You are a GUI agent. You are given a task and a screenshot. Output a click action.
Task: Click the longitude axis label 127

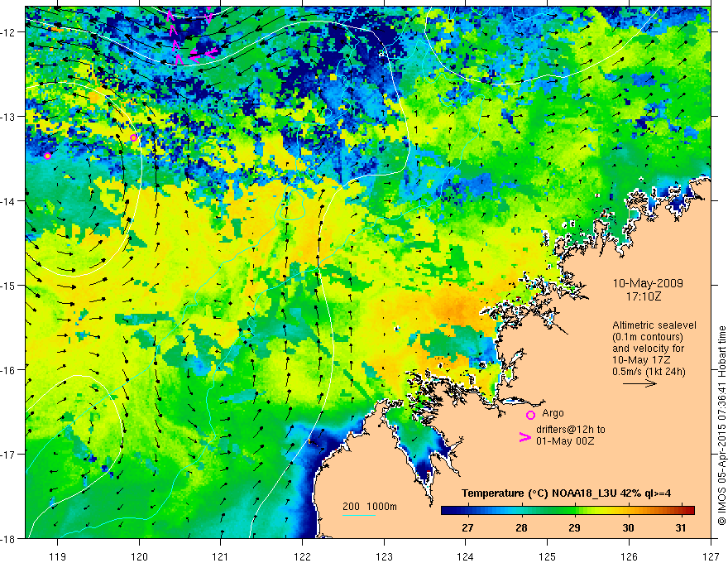(x=711, y=556)
